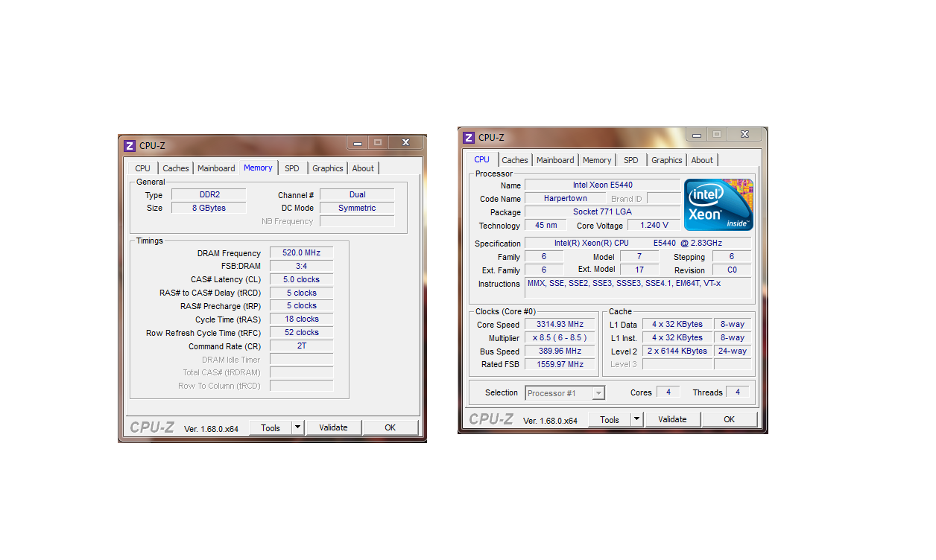936x560 pixels.
Task: Click the C0 revision value
Action: click(732, 270)
